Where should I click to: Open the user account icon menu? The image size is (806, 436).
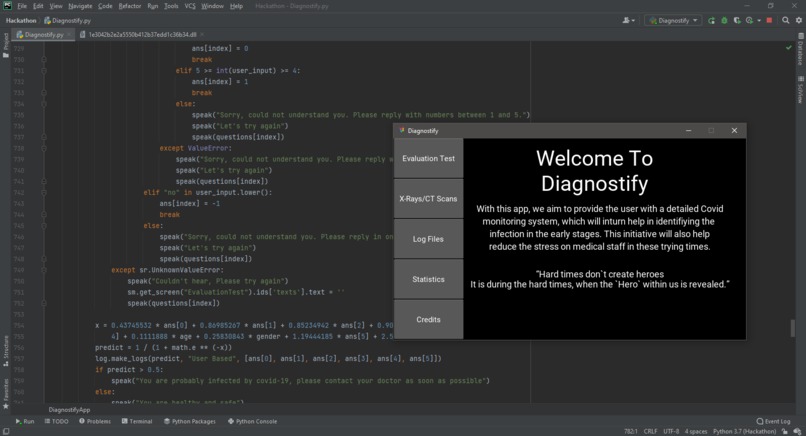click(627, 21)
